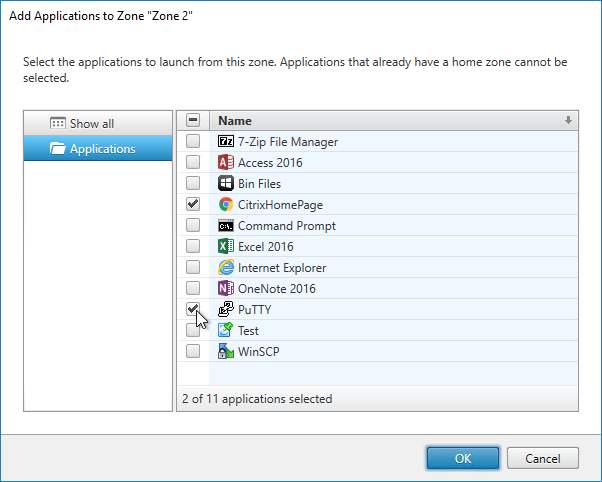Select the Access 2016 app icon
The image size is (602, 482).
(x=226, y=162)
